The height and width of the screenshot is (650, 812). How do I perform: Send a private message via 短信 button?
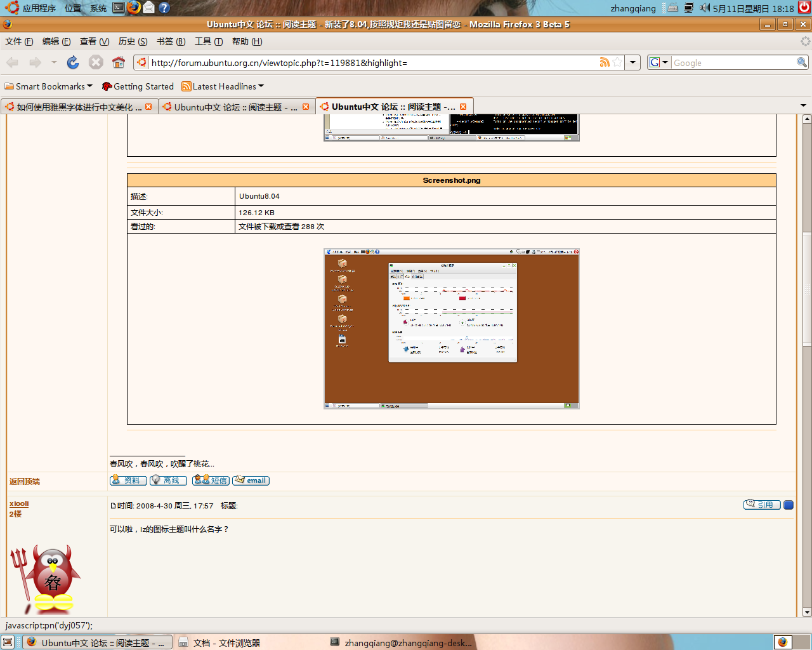(x=211, y=481)
